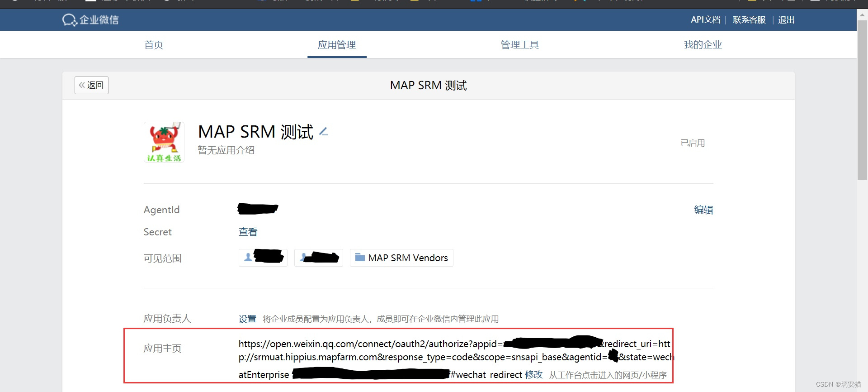Open the 管理工具 tab

[x=519, y=45]
